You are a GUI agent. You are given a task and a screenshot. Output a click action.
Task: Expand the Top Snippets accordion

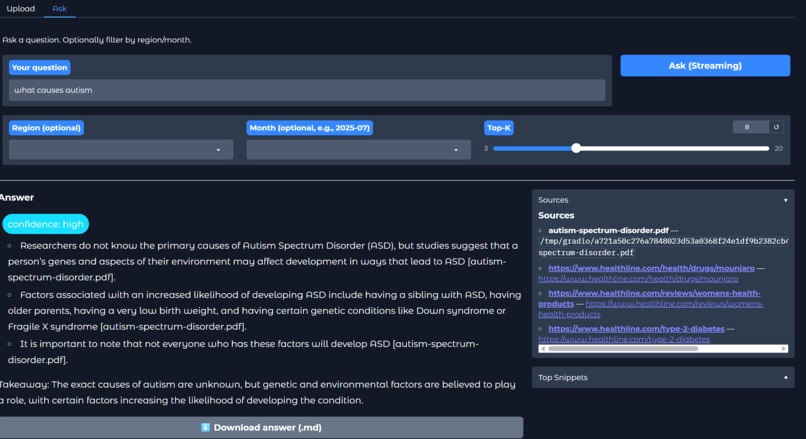coord(663,377)
